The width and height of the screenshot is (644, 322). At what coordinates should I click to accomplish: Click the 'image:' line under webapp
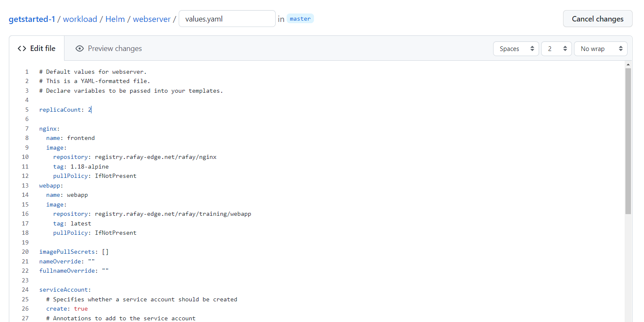pyautogui.click(x=56, y=204)
